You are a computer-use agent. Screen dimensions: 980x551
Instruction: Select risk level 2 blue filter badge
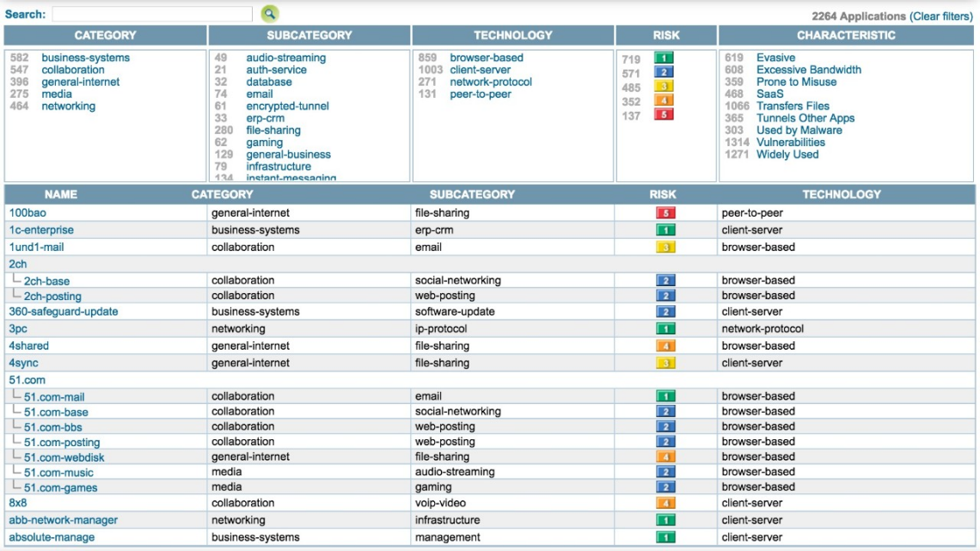point(664,73)
